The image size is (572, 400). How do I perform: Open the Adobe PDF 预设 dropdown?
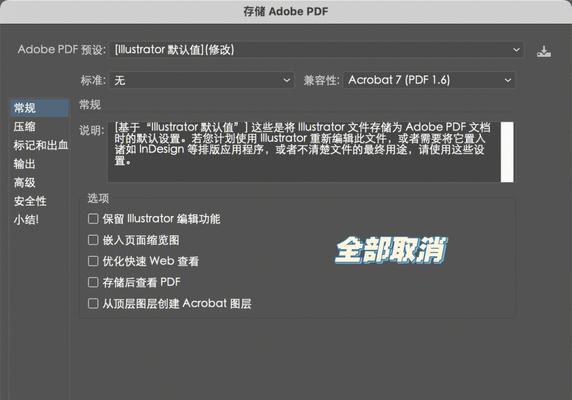click(x=317, y=50)
